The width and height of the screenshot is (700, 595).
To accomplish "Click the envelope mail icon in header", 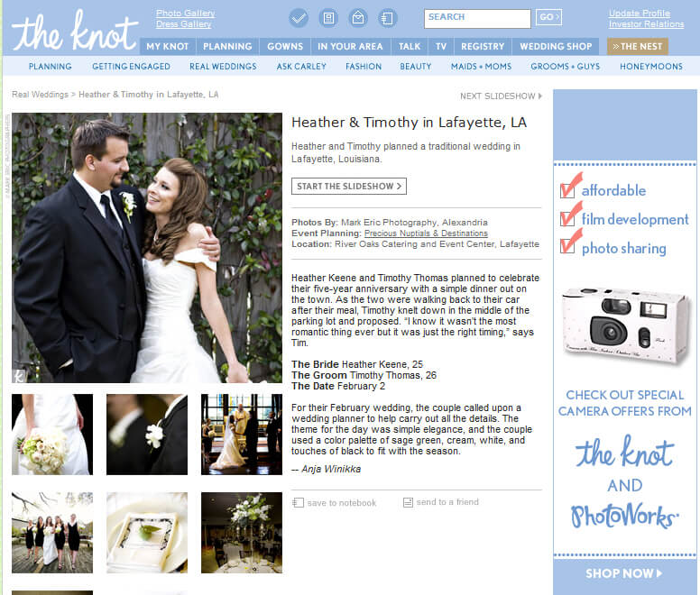I will pyautogui.click(x=358, y=18).
